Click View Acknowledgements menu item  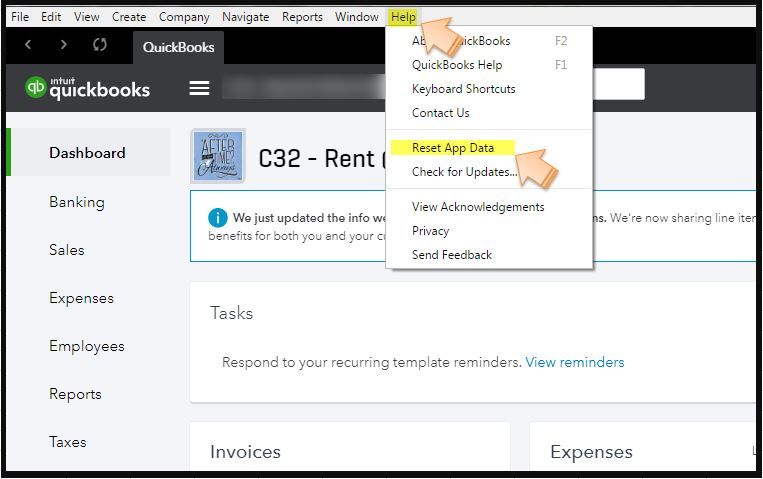click(x=478, y=207)
